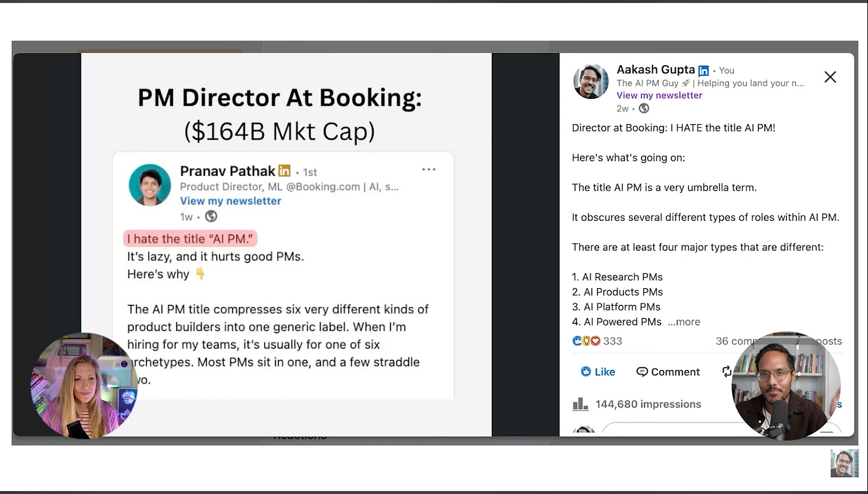Click the globe visibility icon next to 2w
868x494 pixels.
644,108
